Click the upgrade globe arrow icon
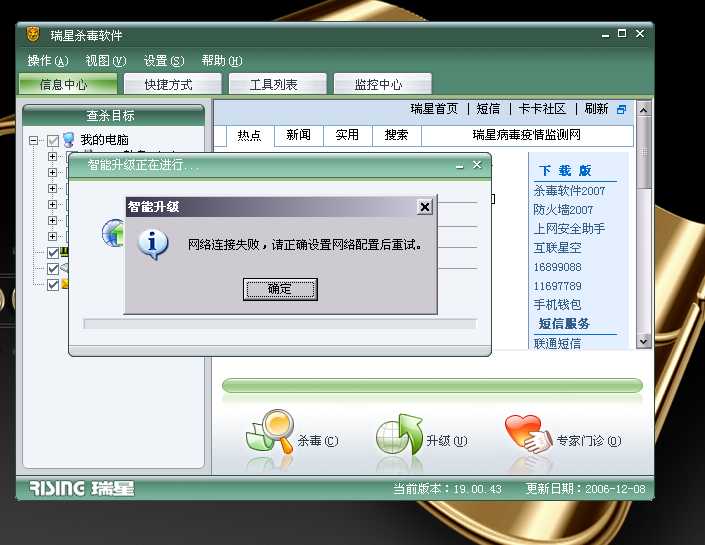Image resolution: width=705 pixels, height=545 pixels. tap(399, 435)
